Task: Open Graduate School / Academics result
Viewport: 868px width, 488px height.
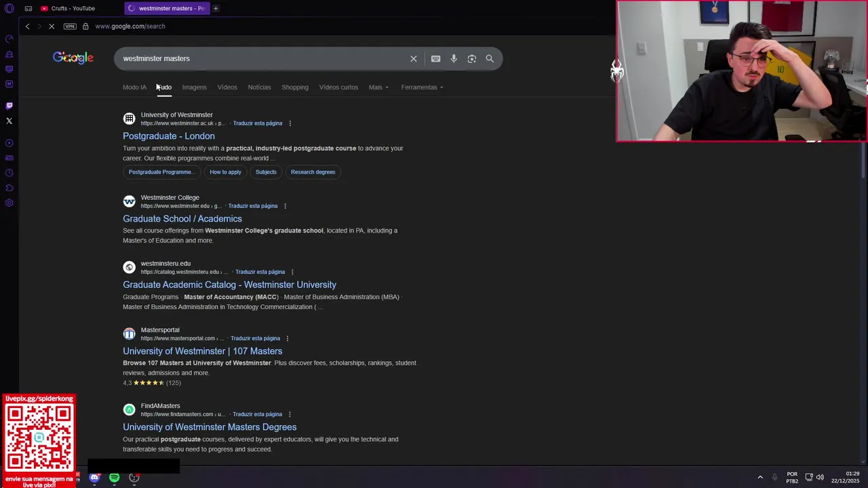Action: [182, 219]
